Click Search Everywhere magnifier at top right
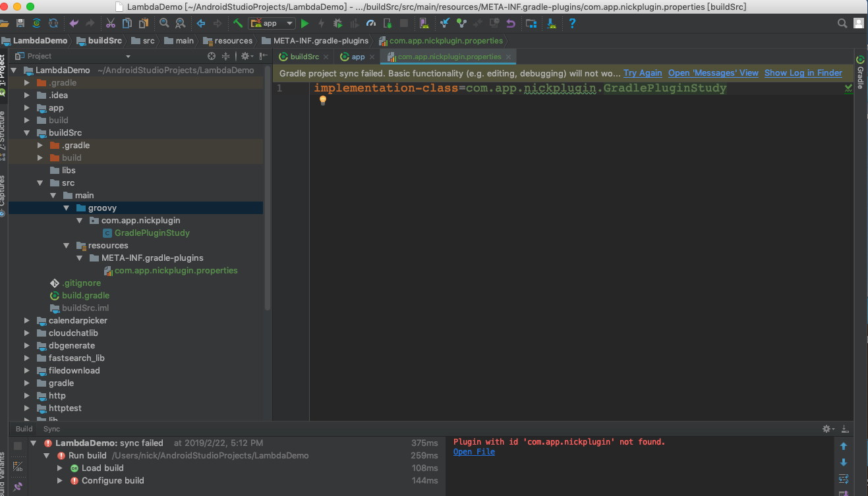The height and width of the screenshot is (496, 868). (842, 23)
